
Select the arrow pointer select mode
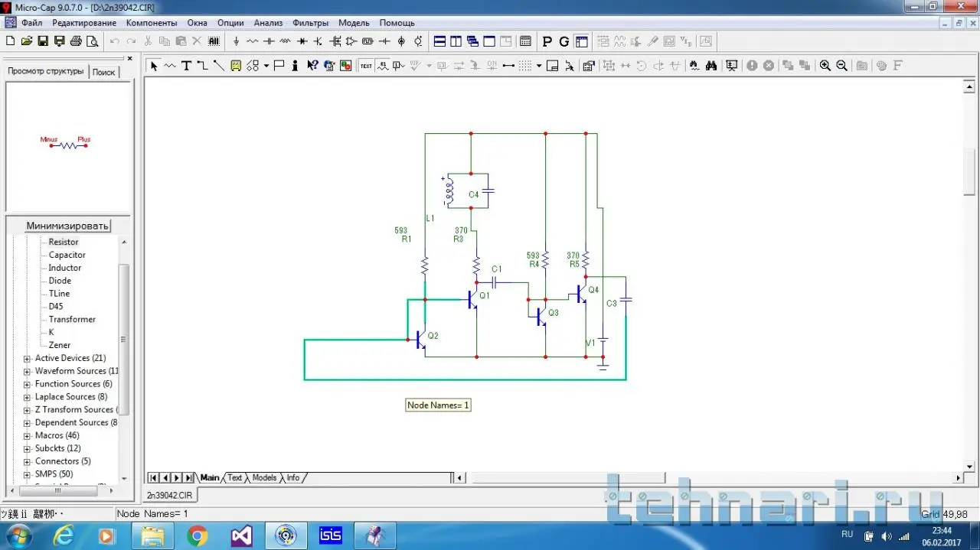coord(153,66)
